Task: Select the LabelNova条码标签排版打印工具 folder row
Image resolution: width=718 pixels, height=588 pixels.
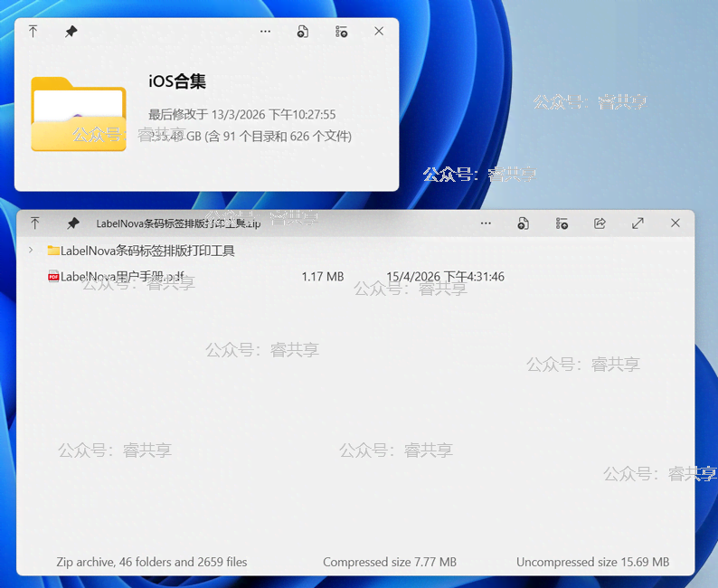Action: (x=147, y=251)
